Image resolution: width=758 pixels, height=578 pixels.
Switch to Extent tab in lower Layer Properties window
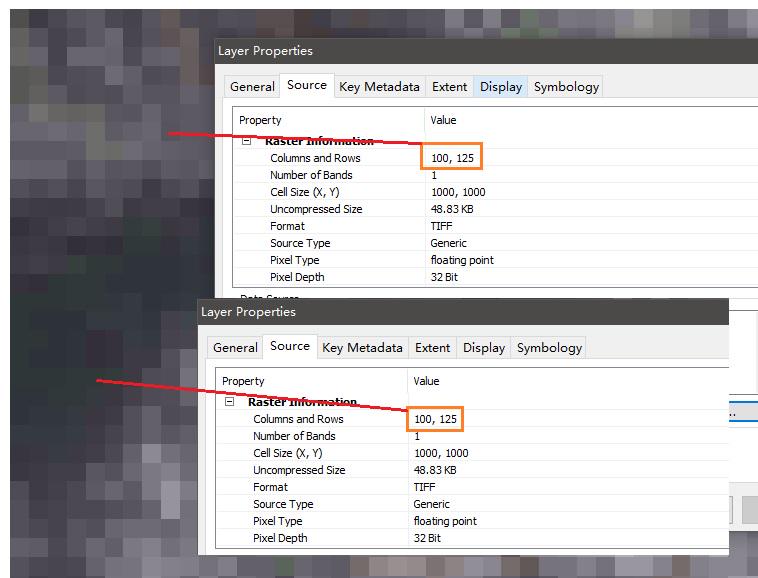pyautogui.click(x=433, y=348)
